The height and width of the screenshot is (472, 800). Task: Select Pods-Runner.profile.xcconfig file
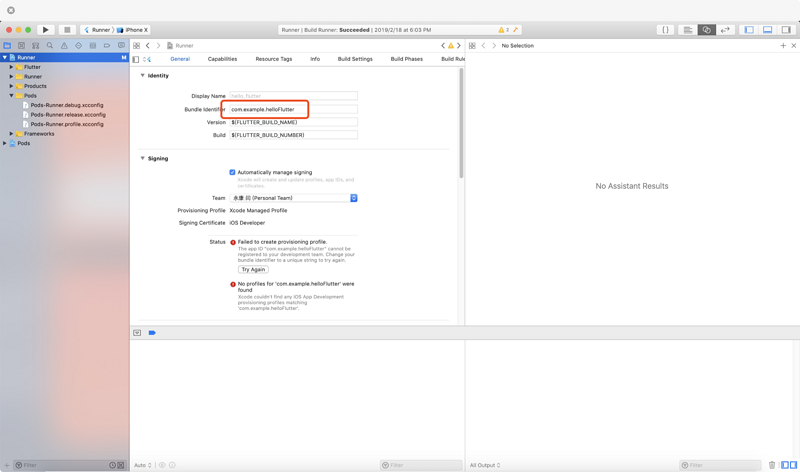point(67,124)
